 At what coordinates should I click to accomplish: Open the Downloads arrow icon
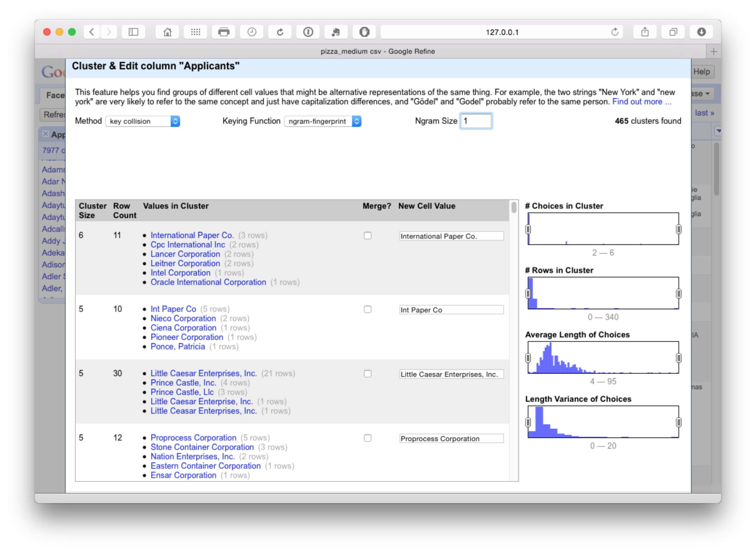[x=701, y=32]
